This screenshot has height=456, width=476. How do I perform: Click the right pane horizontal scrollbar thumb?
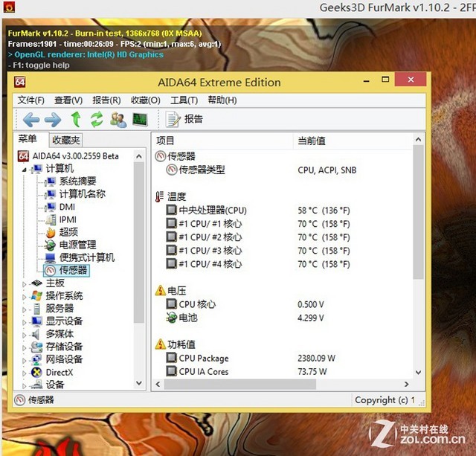[x=240, y=384]
